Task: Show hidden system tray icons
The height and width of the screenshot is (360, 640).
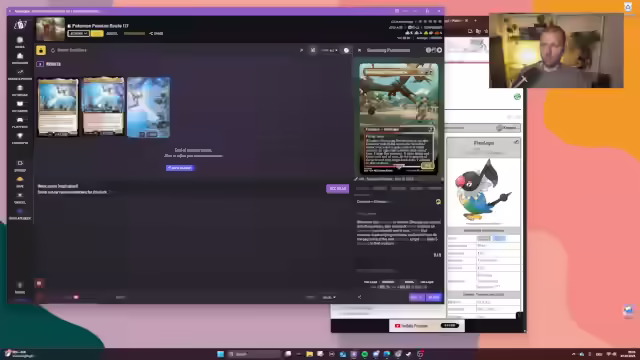Action: 573,354
